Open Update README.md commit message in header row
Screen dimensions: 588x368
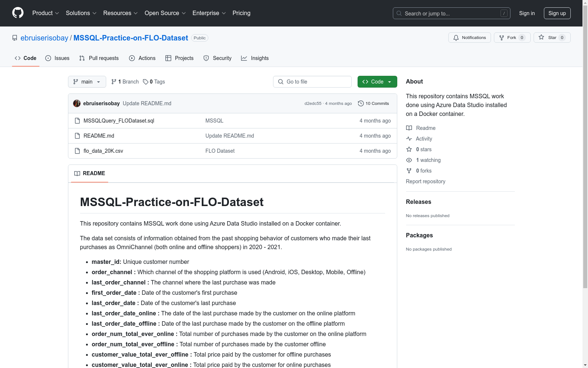click(x=147, y=103)
